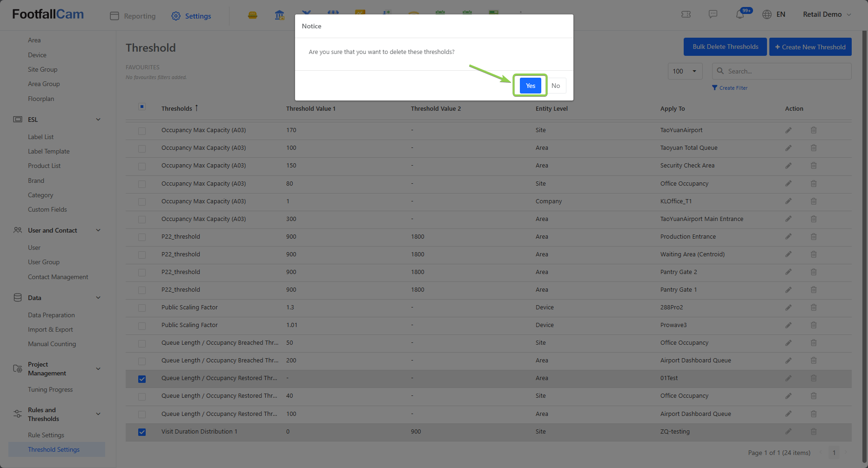Toggle the select-all checkbox in table header
Viewport: 868px width, 468px height.
click(x=142, y=107)
